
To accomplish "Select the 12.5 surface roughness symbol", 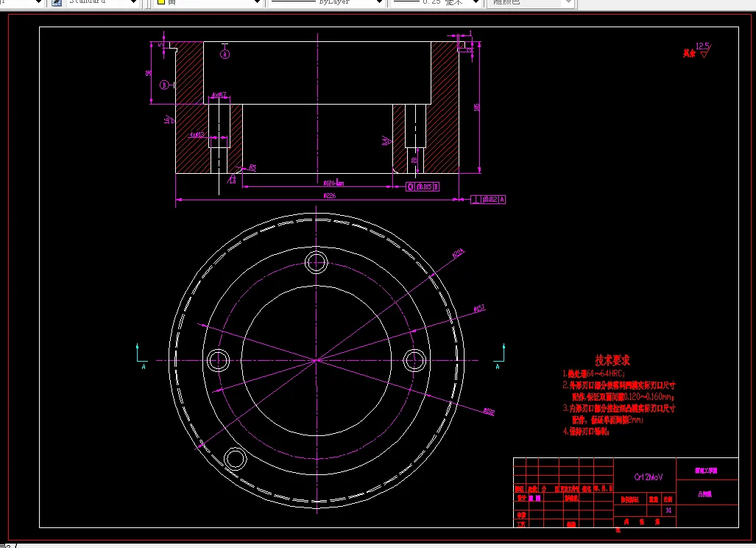I will pos(704,49).
